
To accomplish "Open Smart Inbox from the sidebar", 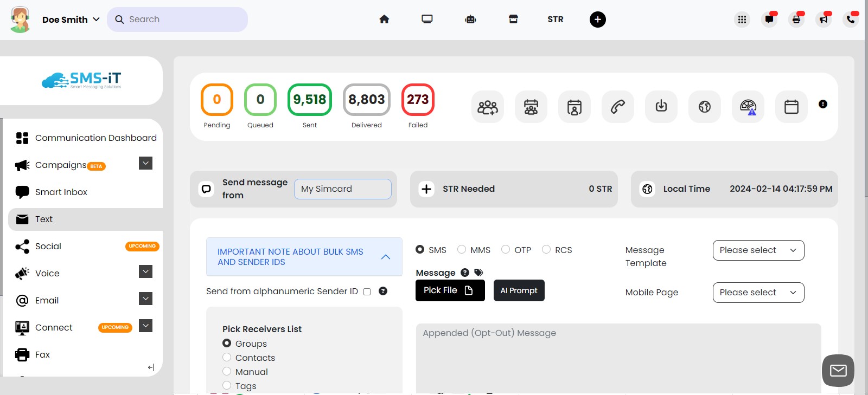I will [x=61, y=192].
